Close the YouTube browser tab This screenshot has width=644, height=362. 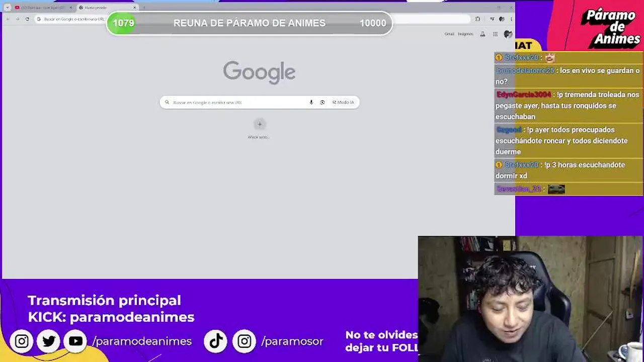(70, 8)
